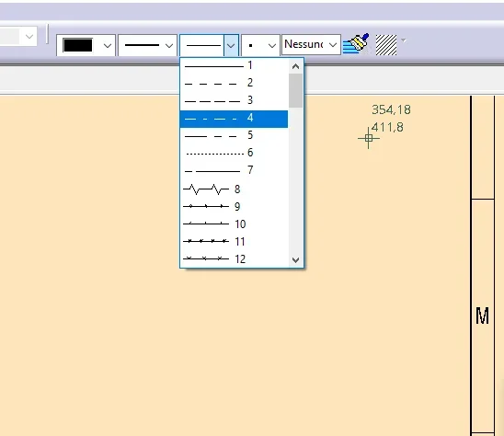
Task: Click the list scroll up arrow
Action: coord(296,66)
